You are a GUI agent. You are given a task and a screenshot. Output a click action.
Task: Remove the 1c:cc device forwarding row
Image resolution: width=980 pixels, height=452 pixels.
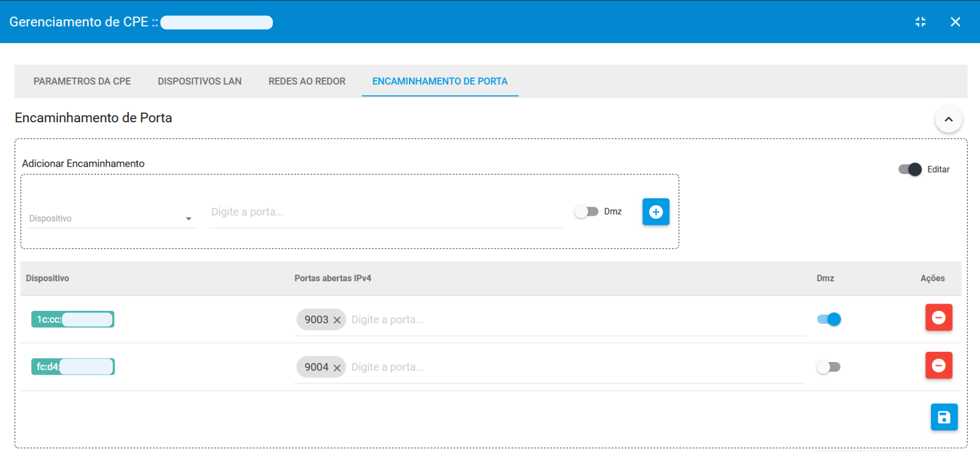click(938, 318)
